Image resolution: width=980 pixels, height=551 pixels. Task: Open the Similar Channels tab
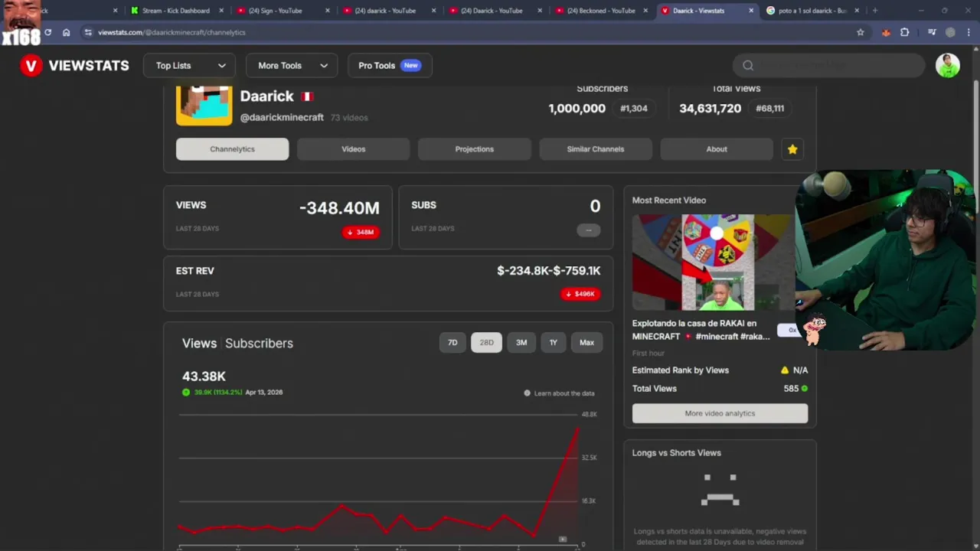[x=595, y=149]
